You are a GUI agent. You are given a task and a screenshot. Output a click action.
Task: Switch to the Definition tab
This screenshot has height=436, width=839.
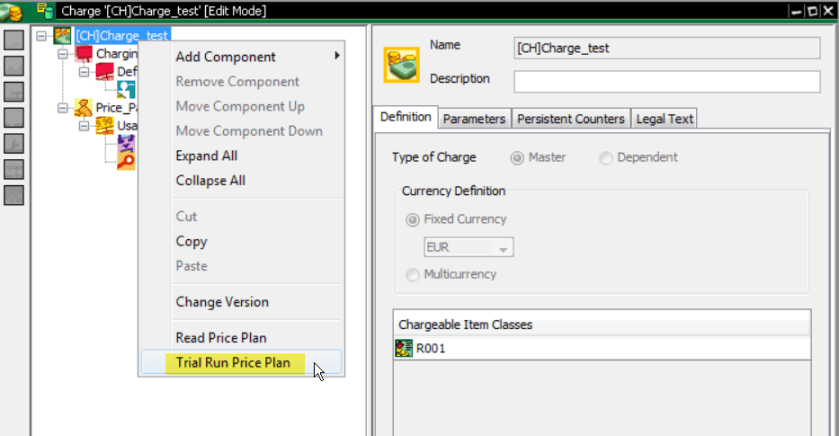point(406,117)
